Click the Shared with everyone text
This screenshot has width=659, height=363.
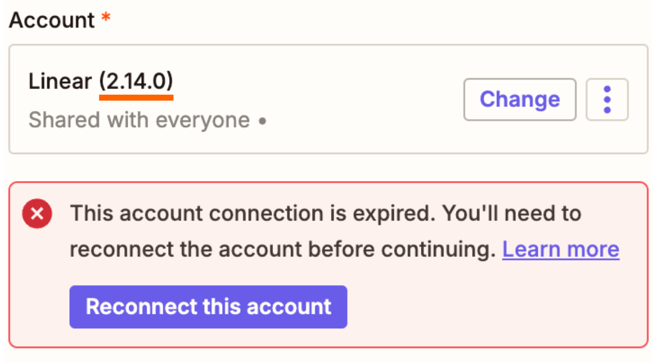pyautogui.click(x=139, y=120)
